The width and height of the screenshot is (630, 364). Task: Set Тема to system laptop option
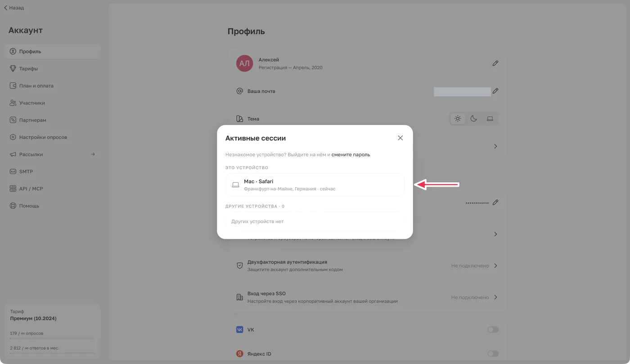(490, 119)
